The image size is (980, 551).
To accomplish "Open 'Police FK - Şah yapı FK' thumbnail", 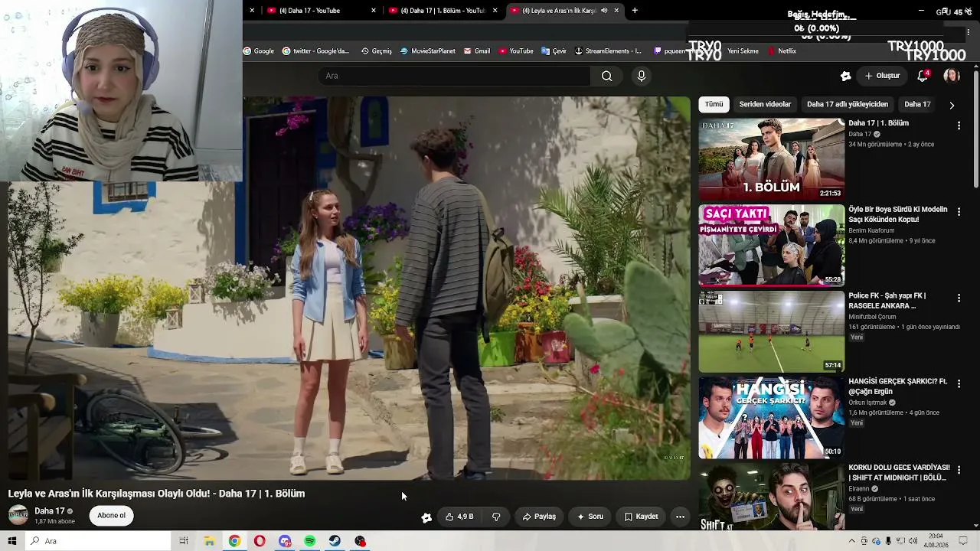I will 772,331.
